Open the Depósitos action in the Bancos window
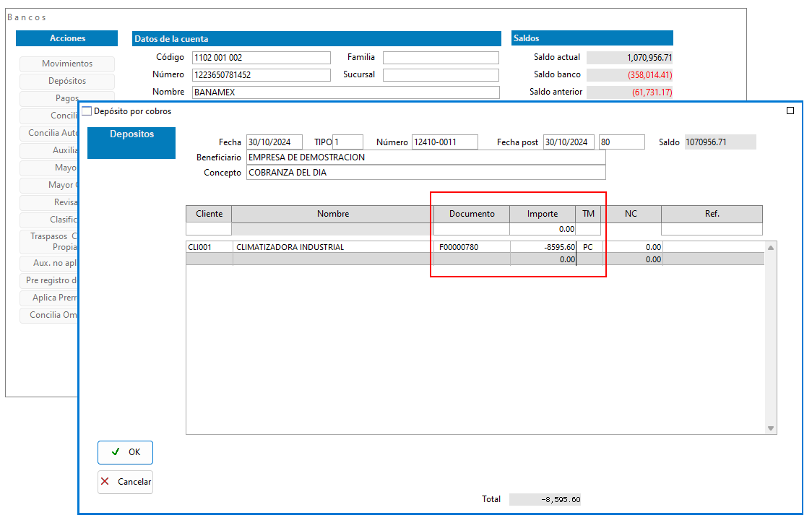812x523 pixels. pyautogui.click(x=67, y=81)
